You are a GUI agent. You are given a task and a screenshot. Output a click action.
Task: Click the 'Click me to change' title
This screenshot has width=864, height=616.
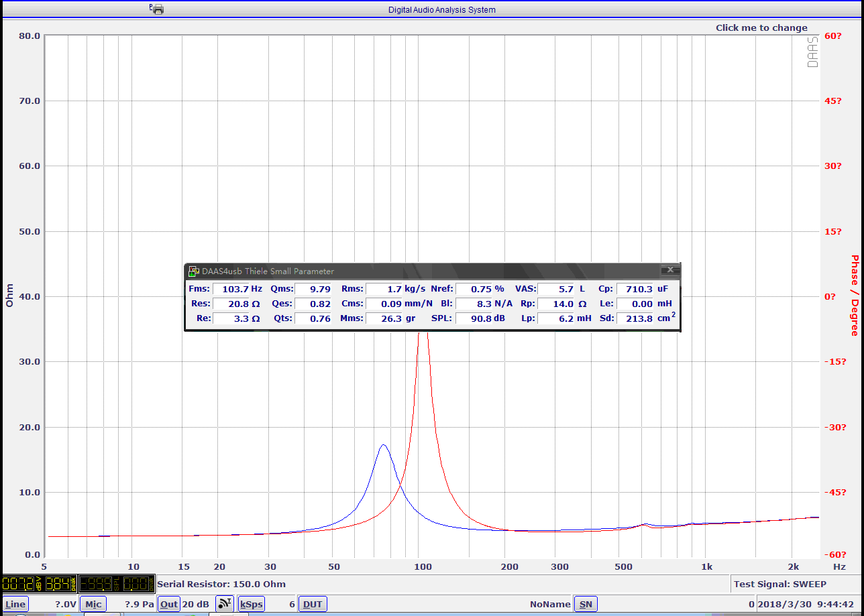coord(761,27)
